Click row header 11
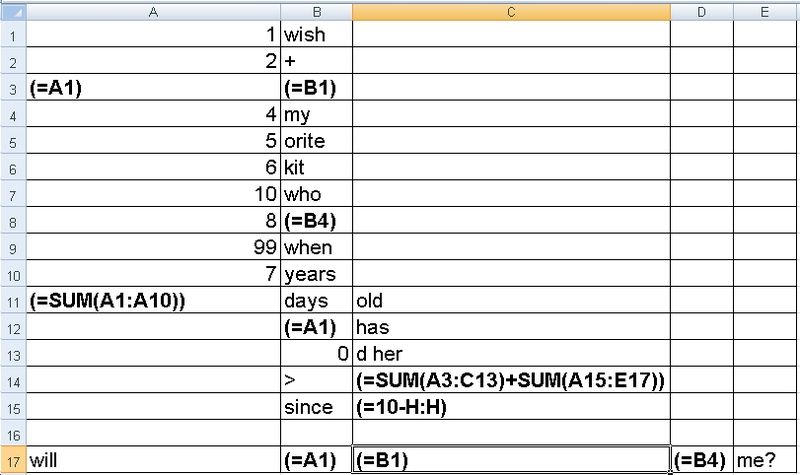This screenshot has height=475, width=800. click(x=12, y=299)
